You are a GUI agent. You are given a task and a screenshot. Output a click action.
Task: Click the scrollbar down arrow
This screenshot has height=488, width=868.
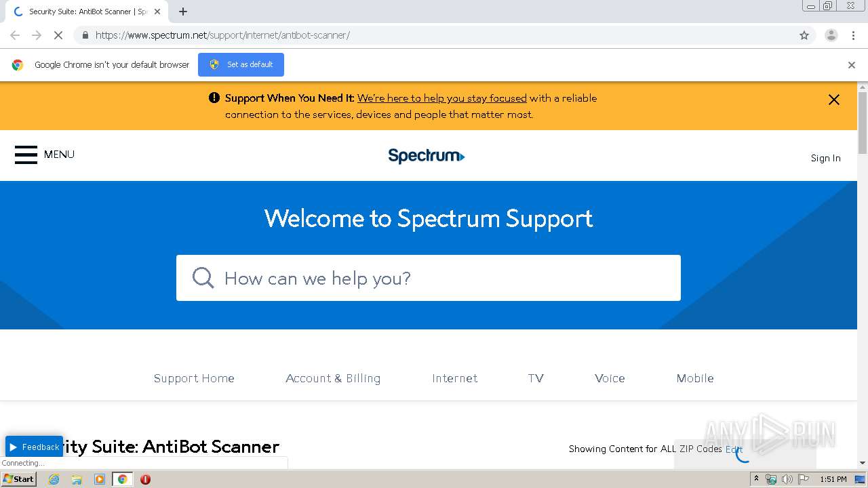click(863, 463)
